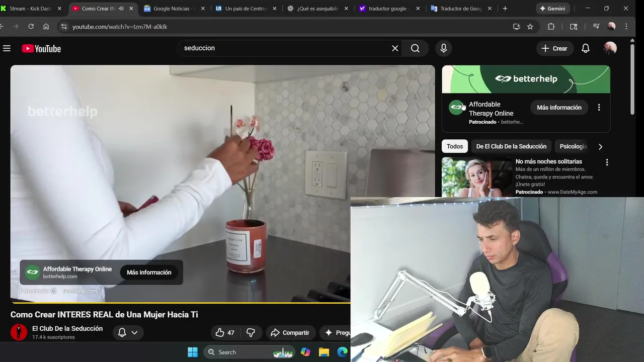Open the Chrome profile avatar
Viewport: 644px width, 362px height.
[611, 27]
